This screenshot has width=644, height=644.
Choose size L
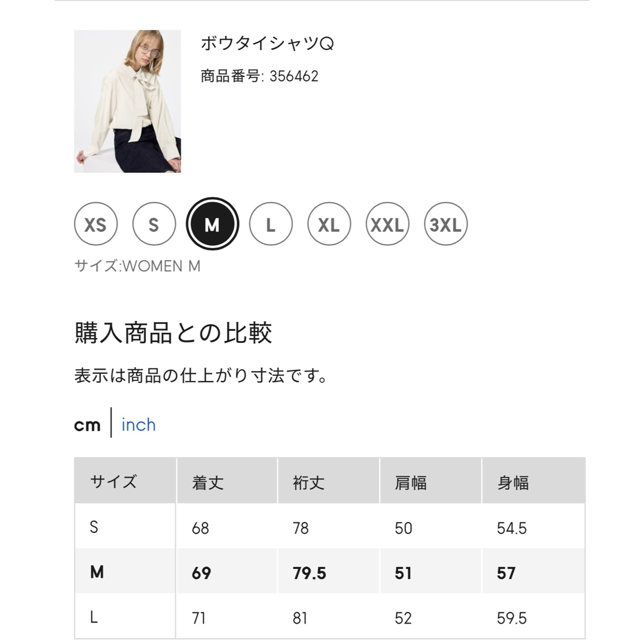tap(271, 224)
